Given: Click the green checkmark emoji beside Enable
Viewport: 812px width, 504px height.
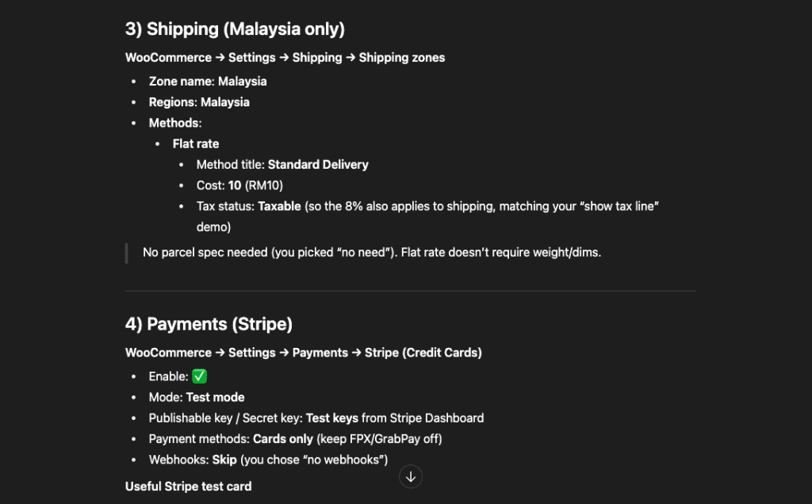Looking at the screenshot, I should click(200, 376).
